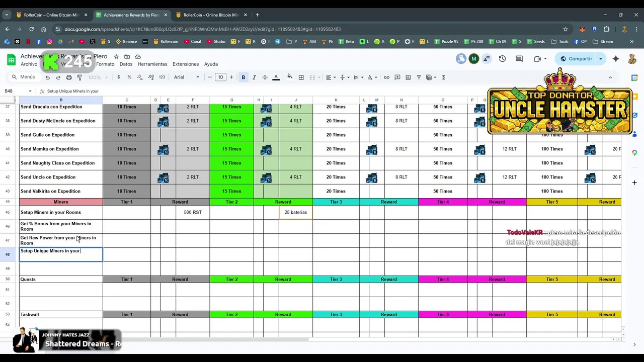Image resolution: width=644 pixels, height=362 pixels.
Task: Click the Create filter funnel icon
Action: (419, 77)
